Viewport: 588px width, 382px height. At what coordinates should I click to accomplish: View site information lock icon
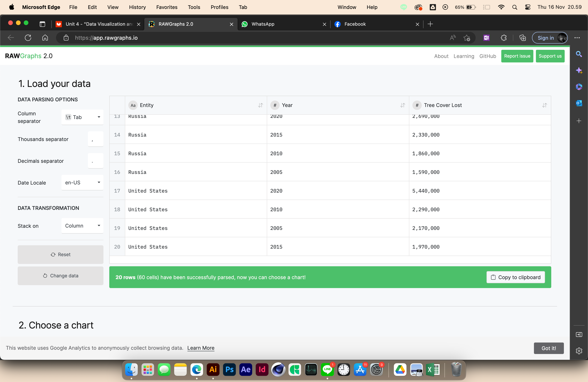[66, 38]
